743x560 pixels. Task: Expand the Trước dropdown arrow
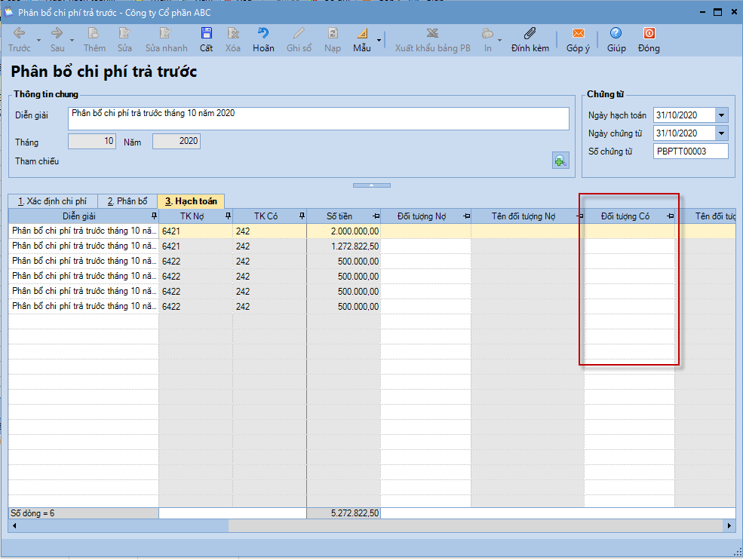39,40
